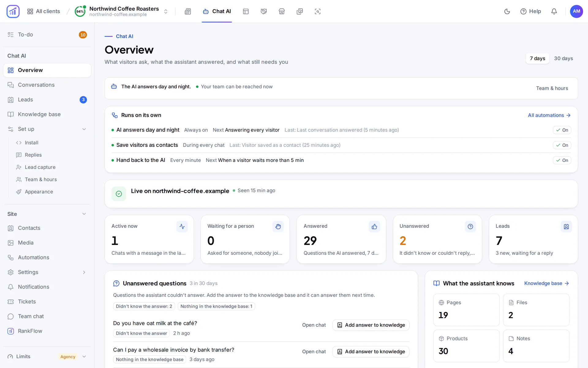
Task: Click the Knowledge base arrow link
Action: [547, 283]
